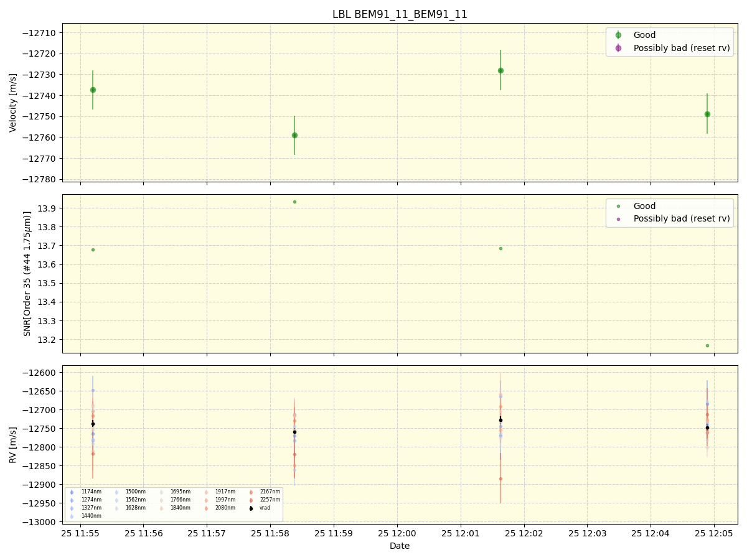Click the green Good marker in velocity legend
This screenshot has height=560, width=747.
(618, 35)
